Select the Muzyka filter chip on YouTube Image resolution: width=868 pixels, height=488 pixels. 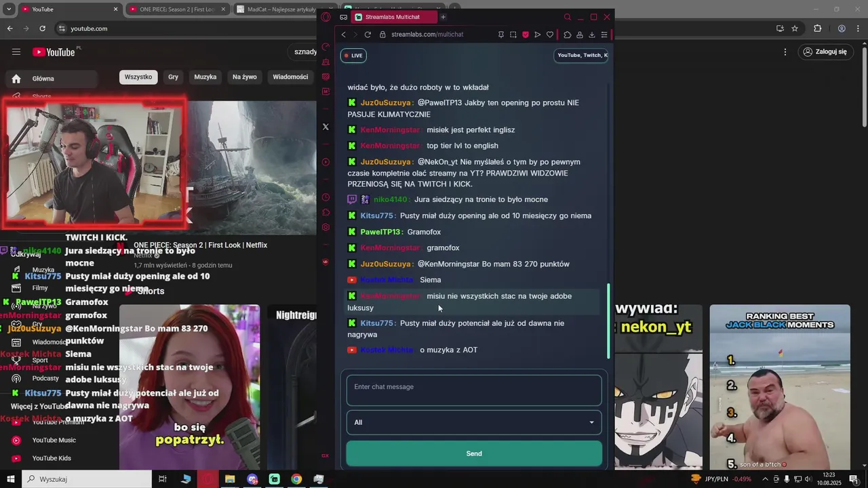205,77
